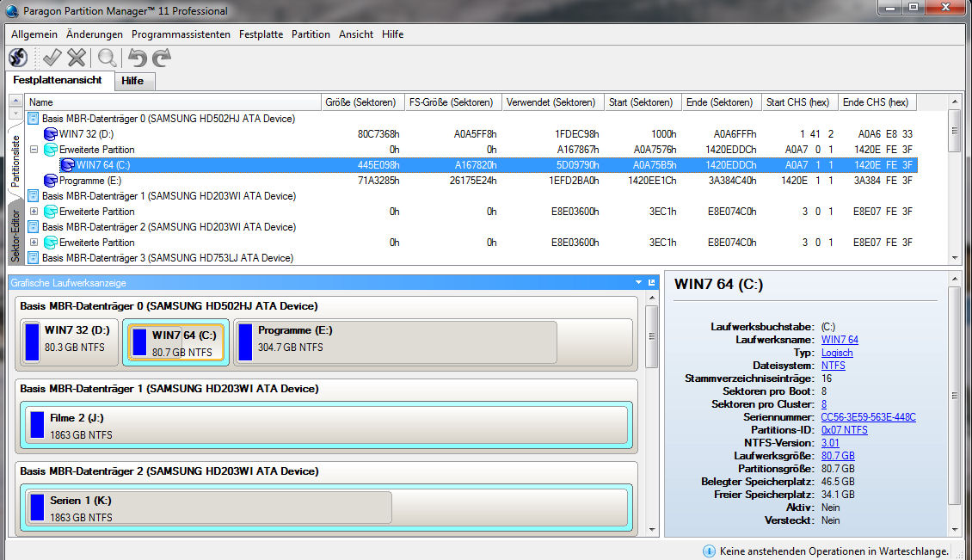972x560 pixels.
Task: Expand Erweiterte Partition under Datenträger 1
Action: pos(34,212)
